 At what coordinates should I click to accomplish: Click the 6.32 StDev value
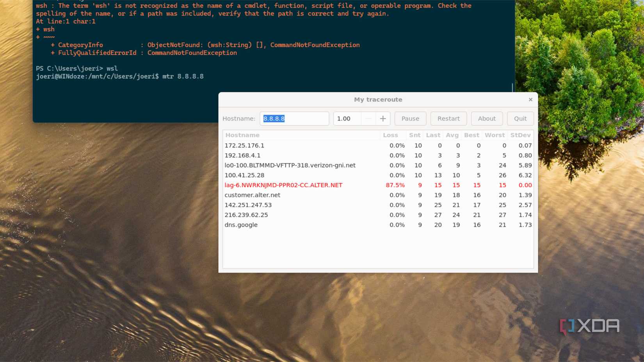(x=525, y=175)
